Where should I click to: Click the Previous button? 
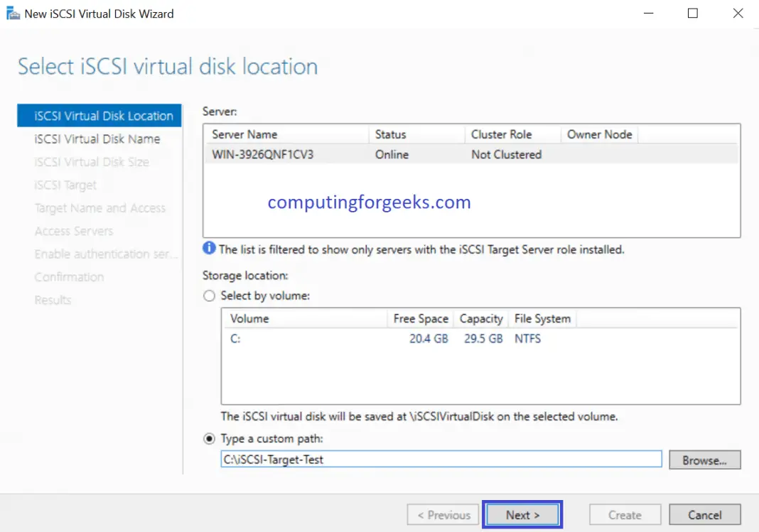(x=442, y=514)
